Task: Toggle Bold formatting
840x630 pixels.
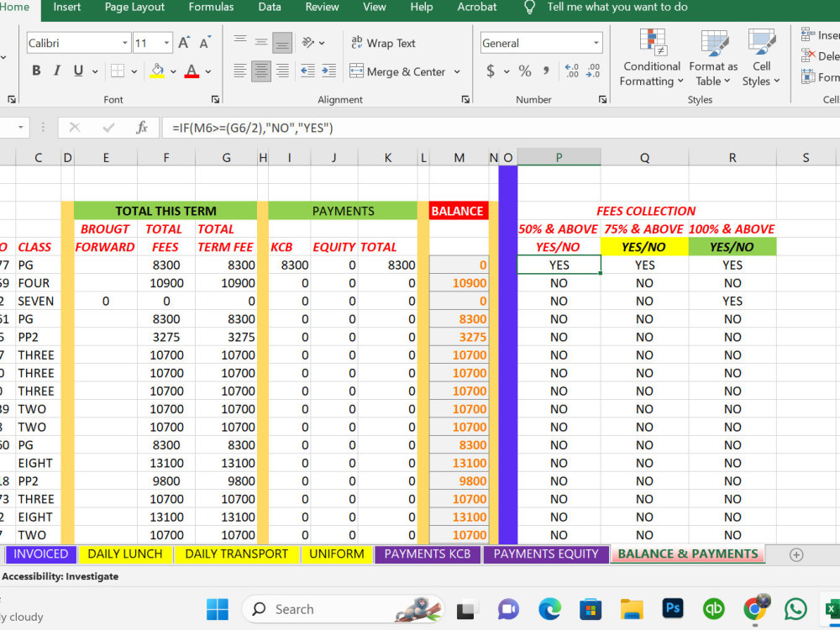Action: [x=36, y=71]
